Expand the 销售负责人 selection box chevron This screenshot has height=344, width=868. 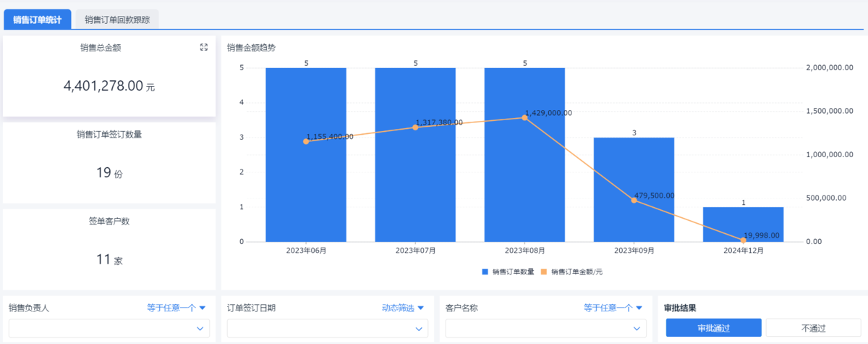pos(200,329)
